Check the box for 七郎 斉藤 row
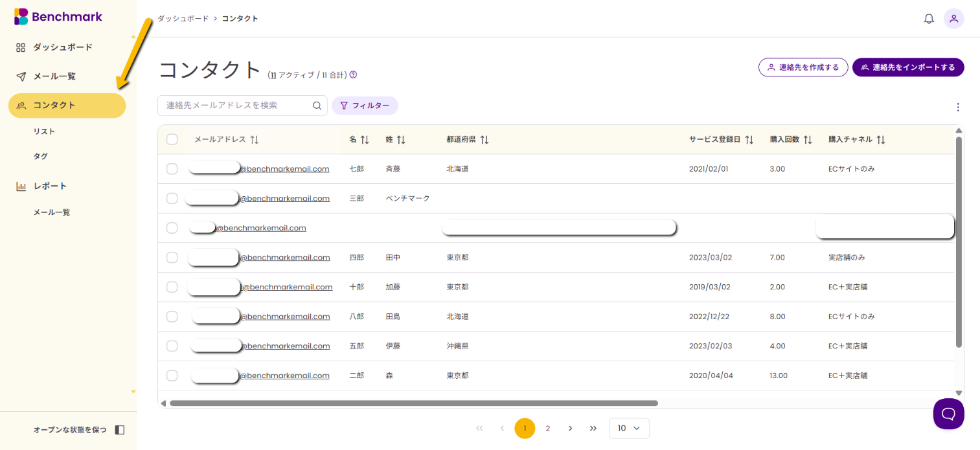This screenshot has height=450, width=980. click(172, 169)
